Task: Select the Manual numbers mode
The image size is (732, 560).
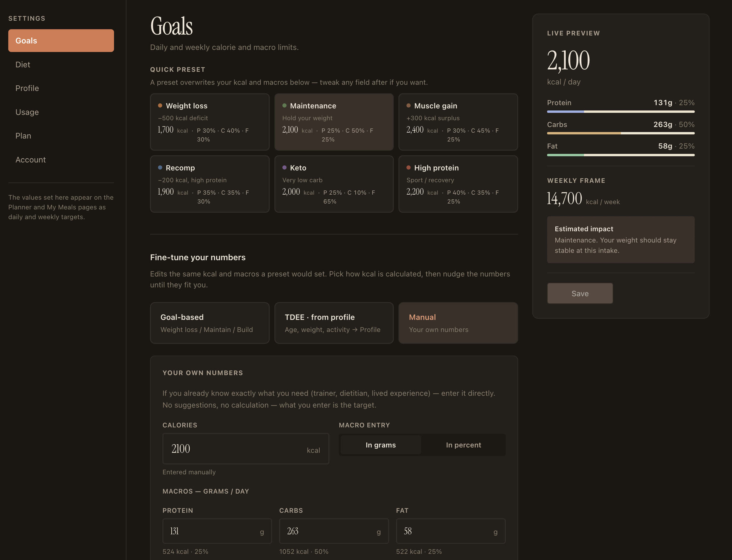Action: [x=458, y=323]
